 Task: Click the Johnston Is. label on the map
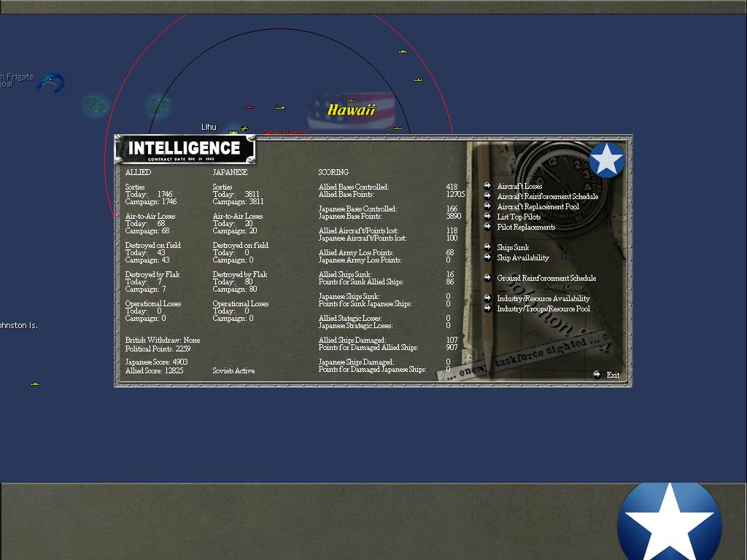(18, 325)
